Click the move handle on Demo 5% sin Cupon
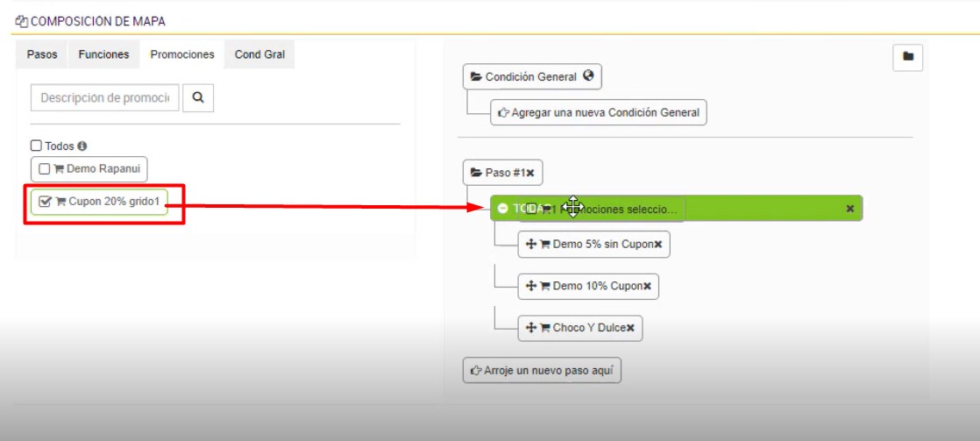The image size is (980, 441). (x=531, y=245)
